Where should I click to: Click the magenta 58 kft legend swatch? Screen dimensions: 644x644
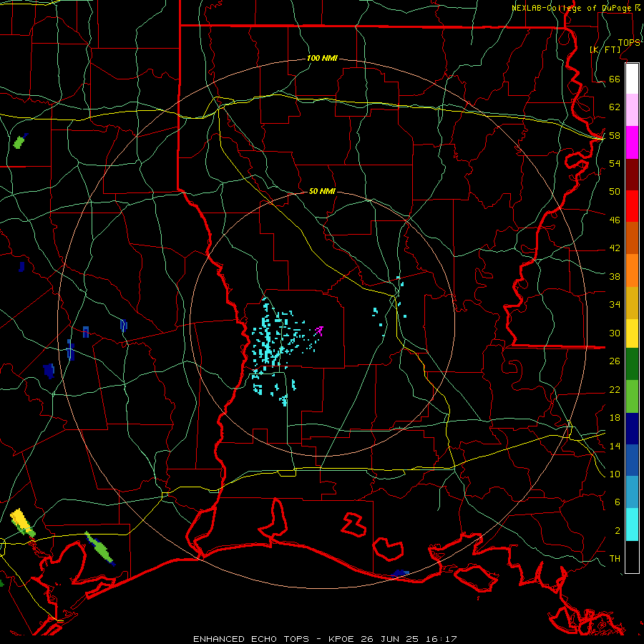(632, 142)
